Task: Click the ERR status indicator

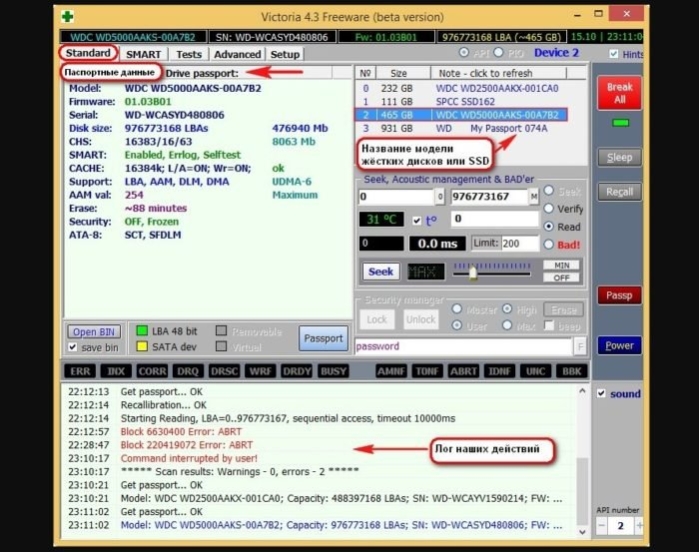Action: (x=80, y=371)
